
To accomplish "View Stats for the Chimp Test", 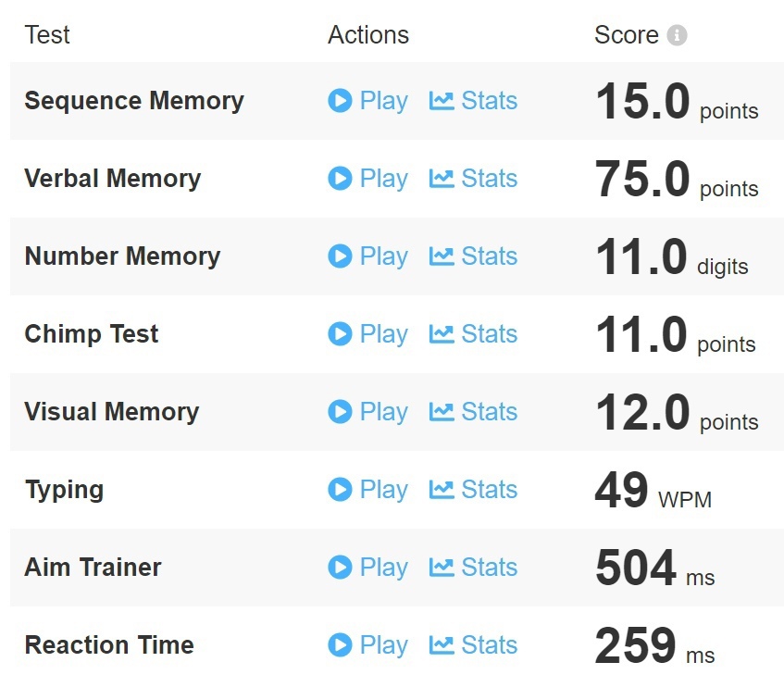I will tap(489, 334).
